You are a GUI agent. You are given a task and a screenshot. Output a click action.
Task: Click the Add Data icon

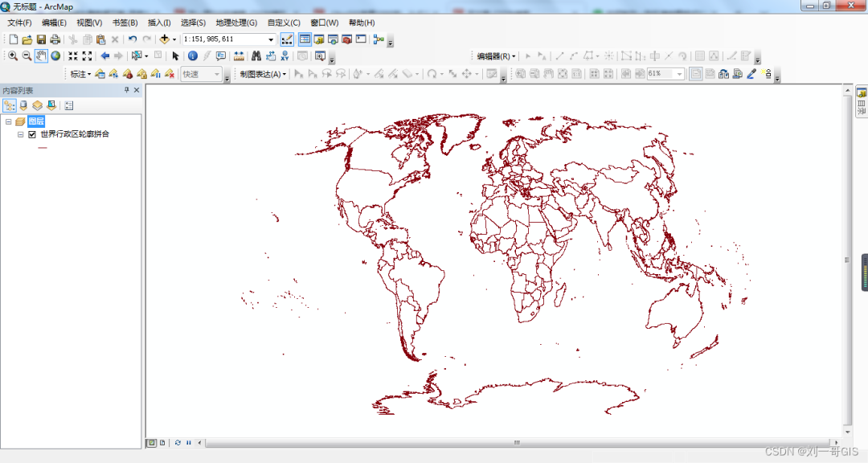click(164, 39)
